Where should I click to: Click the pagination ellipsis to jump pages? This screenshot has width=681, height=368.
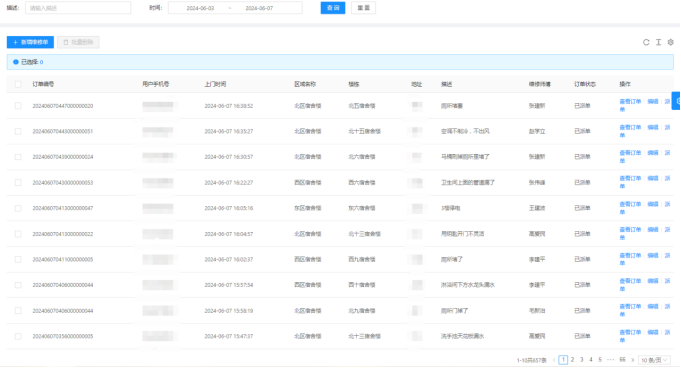611,360
